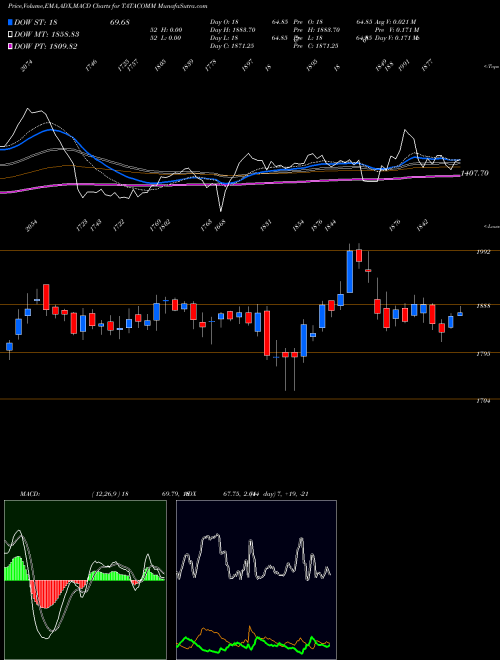
Task: Click the 1407.70 label on EMA chart
Action: [x=475, y=173]
